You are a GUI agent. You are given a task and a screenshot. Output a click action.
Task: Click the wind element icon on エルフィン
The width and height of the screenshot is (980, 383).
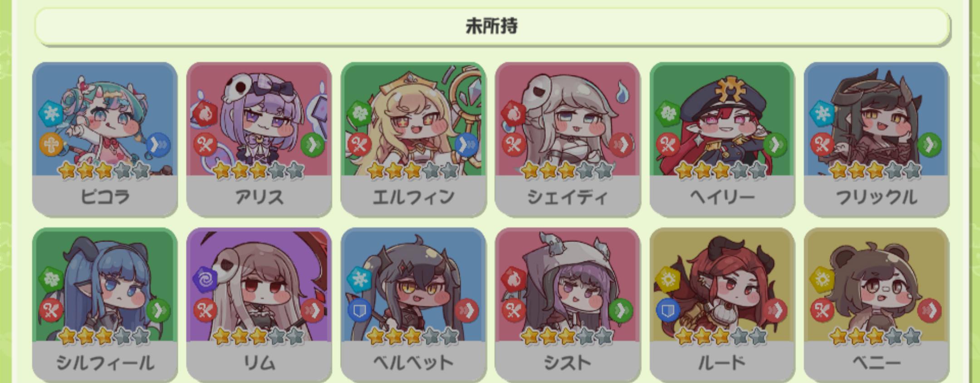tap(359, 113)
